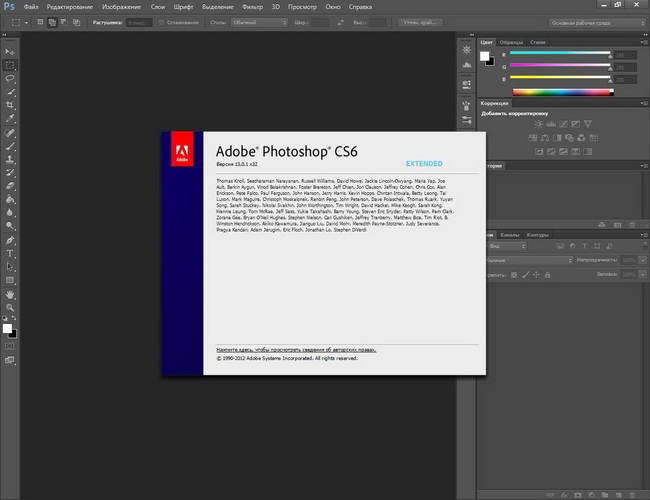650x500 pixels.
Task: Select the Eyedropper tool
Action: pos(10,118)
